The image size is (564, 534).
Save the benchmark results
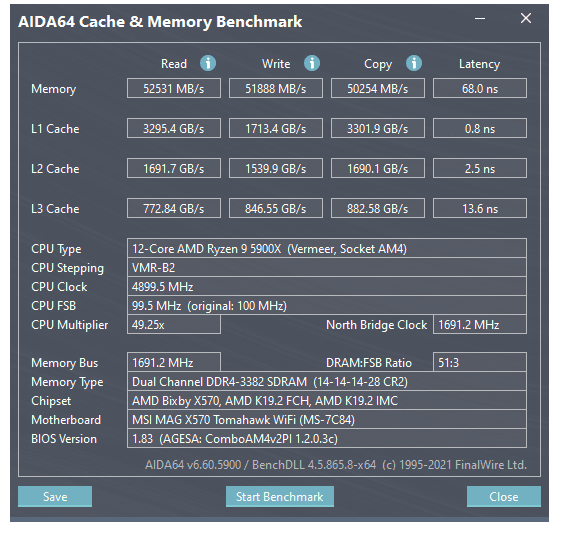tap(55, 497)
